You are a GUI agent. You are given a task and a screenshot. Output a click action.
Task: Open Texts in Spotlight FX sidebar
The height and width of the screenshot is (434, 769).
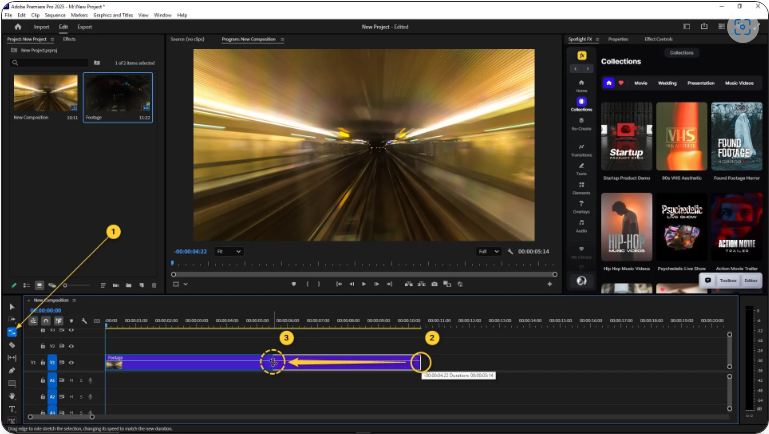pos(581,169)
